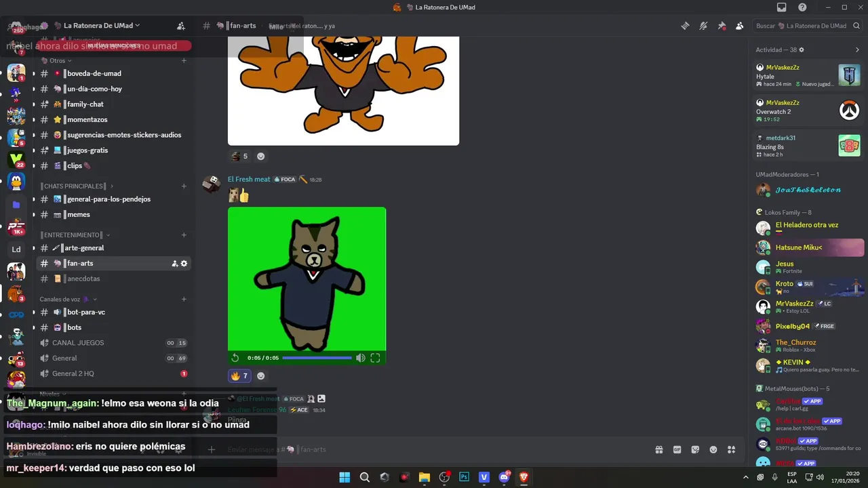Open sugerencias-emotes-stickers-audios channel
Screen dimensions: 868x488
[x=113, y=135]
